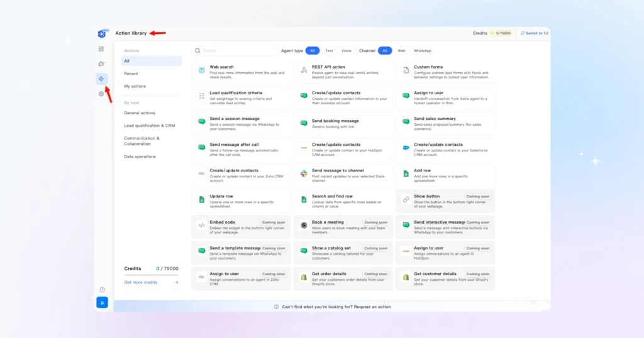Click the sidebar credits progress bar
The height and width of the screenshot is (338, 644).
(x=151, y=275)
